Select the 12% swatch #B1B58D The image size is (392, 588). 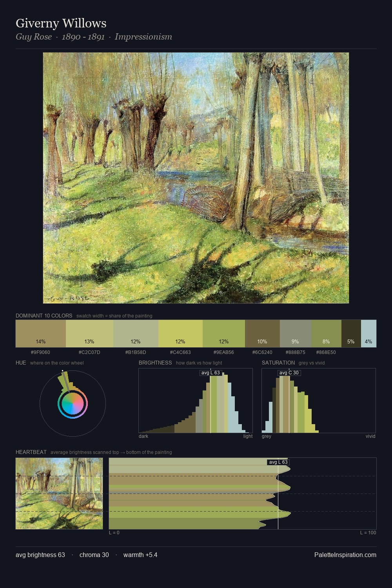tap(135, 334)
